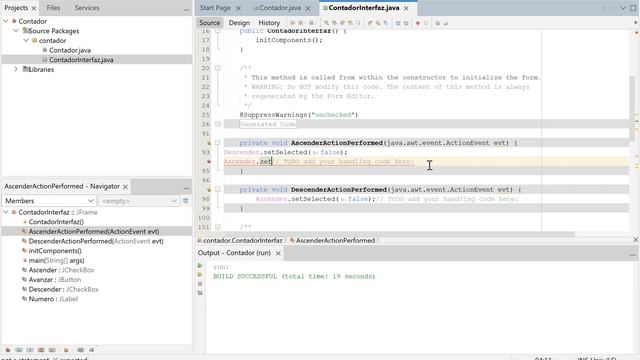
Task: Toggle rectangular selection mode
Action: pos(358,23)
